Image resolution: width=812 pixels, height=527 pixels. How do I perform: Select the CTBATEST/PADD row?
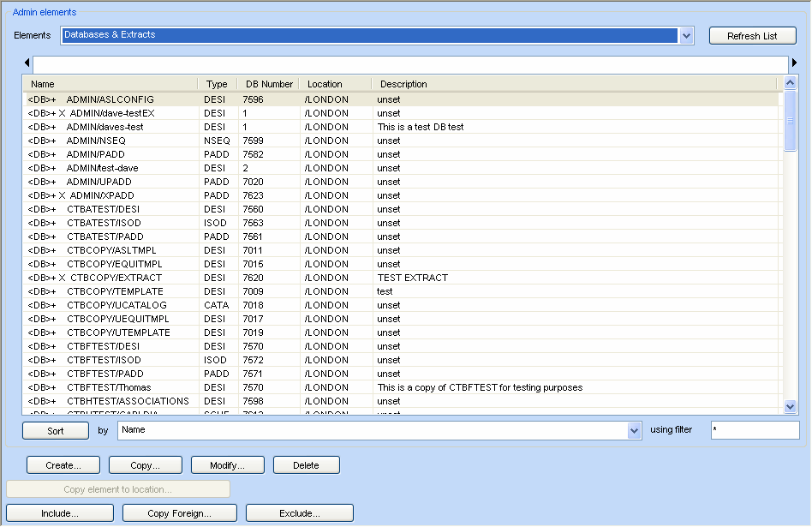[x=402, y=237]
